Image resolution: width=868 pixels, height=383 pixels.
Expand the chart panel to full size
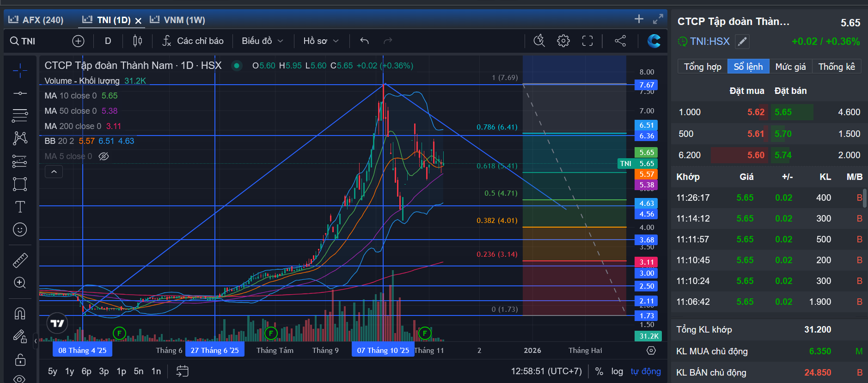pos(658,19)
